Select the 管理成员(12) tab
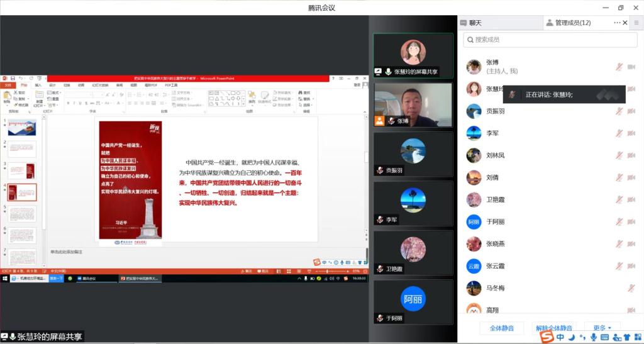Screen dimensions: 644x344 click(x=572, y=23)
